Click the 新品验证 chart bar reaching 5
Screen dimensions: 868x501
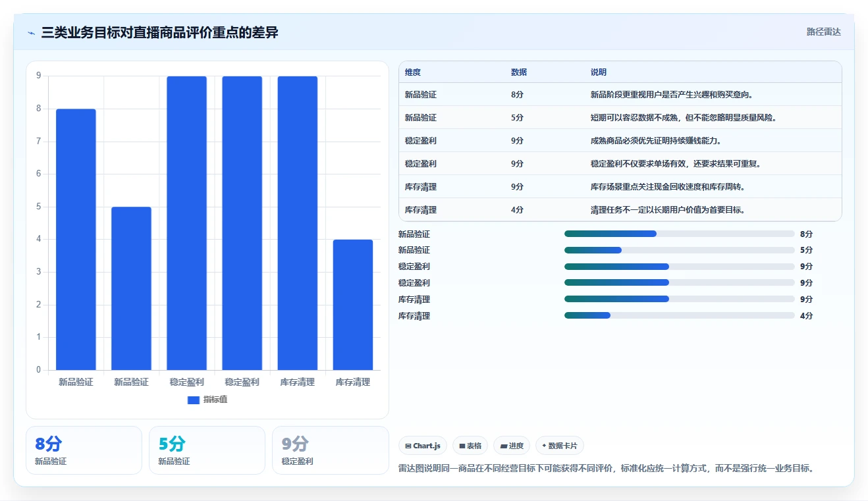(131, 288)
